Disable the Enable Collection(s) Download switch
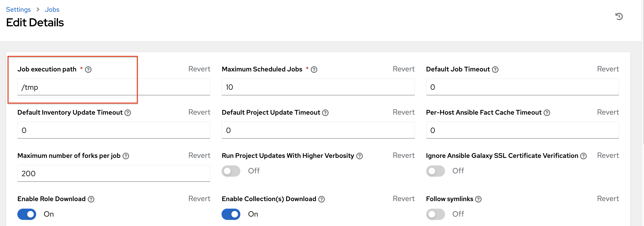644x226 pixels. pos(231,214)
